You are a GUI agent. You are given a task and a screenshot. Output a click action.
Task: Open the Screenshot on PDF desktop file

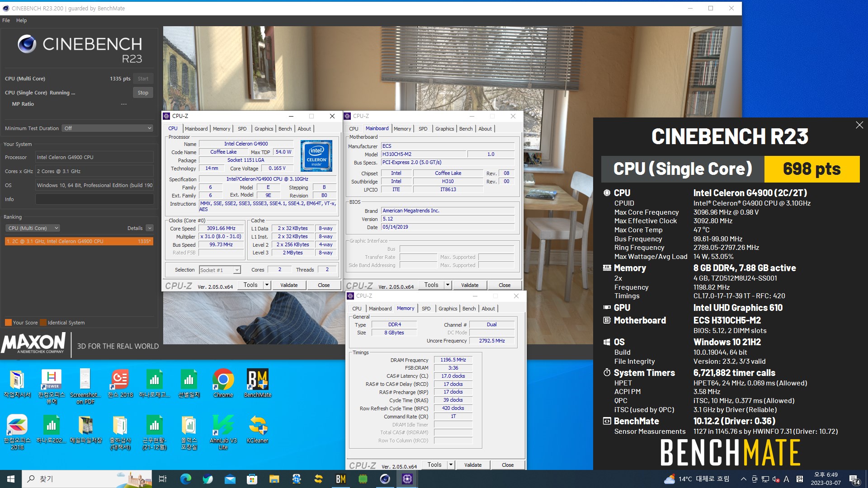pyautogui.click(x=85, y=386)
